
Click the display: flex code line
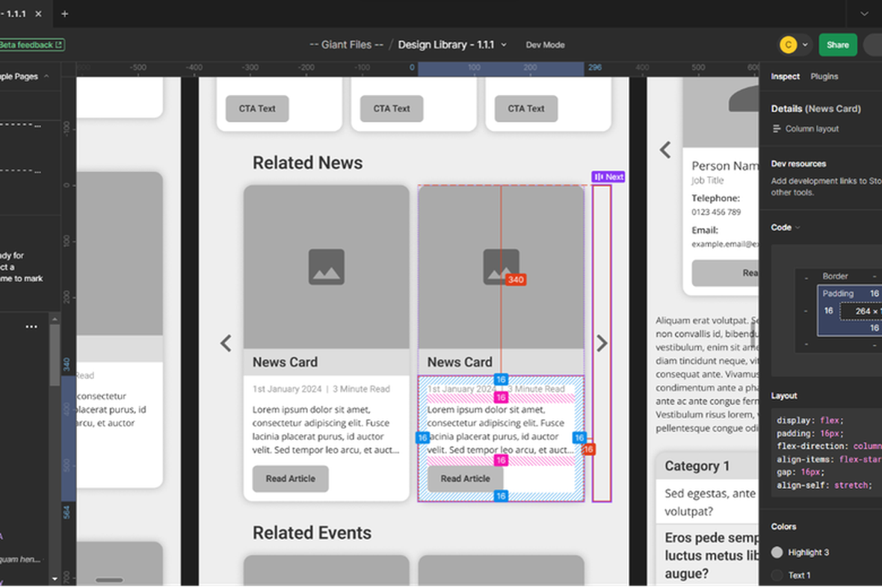[x=810, y=421]
